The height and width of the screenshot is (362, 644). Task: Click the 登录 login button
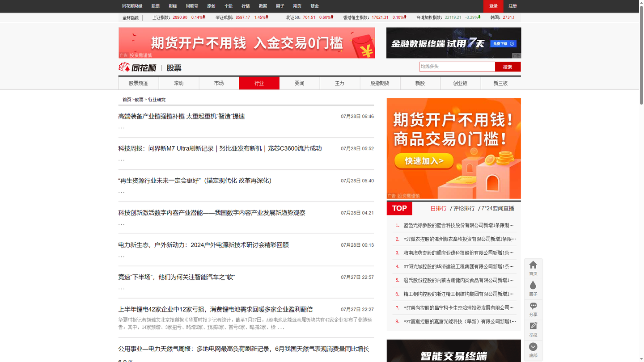pos(493,6)
